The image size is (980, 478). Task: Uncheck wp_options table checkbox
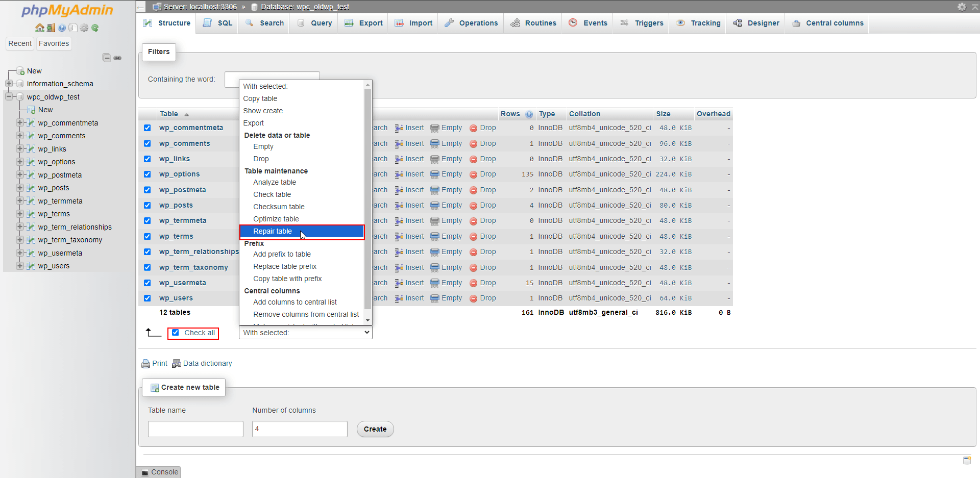148,174
